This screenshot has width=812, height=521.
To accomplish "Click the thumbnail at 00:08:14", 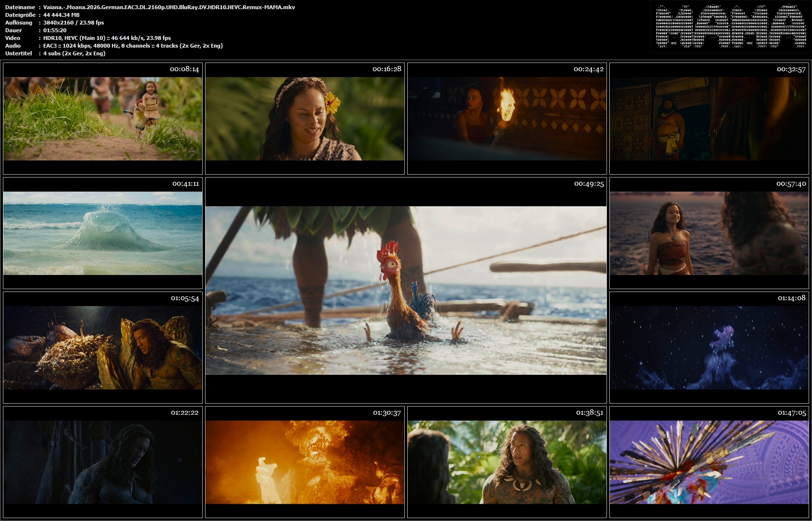I will point(103,118).
